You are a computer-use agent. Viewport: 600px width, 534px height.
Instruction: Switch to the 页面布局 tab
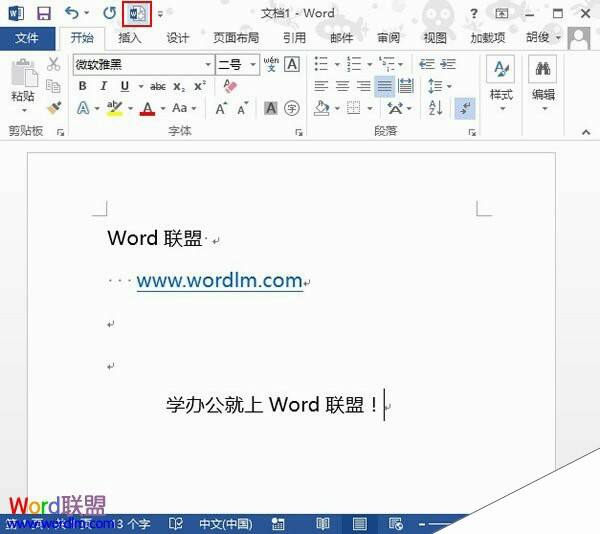pos(236,38)
